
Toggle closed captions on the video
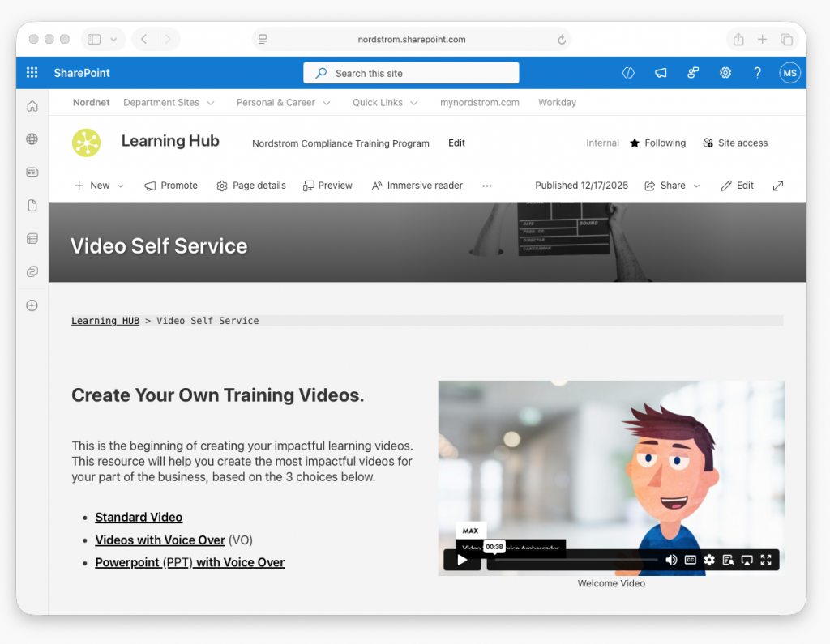691,560
